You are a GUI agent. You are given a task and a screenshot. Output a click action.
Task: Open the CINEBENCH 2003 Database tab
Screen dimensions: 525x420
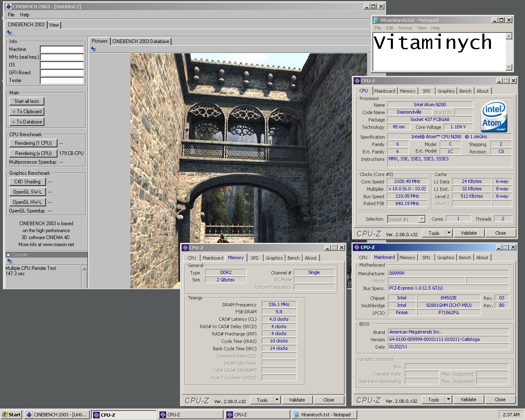[x=141, y=41]
